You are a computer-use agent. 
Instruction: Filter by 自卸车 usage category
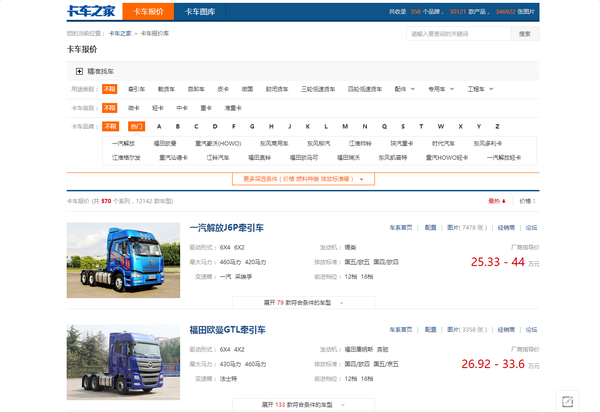[196, 89]
